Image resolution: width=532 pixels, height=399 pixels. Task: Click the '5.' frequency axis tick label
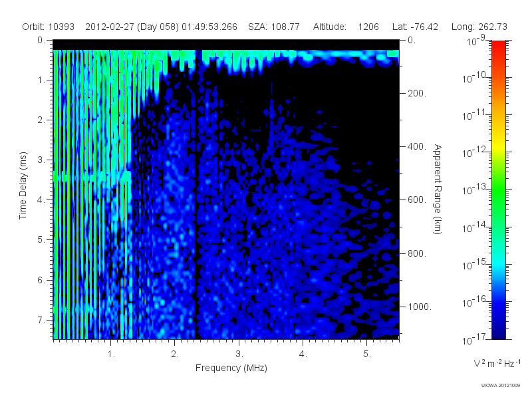pos(367,354)
